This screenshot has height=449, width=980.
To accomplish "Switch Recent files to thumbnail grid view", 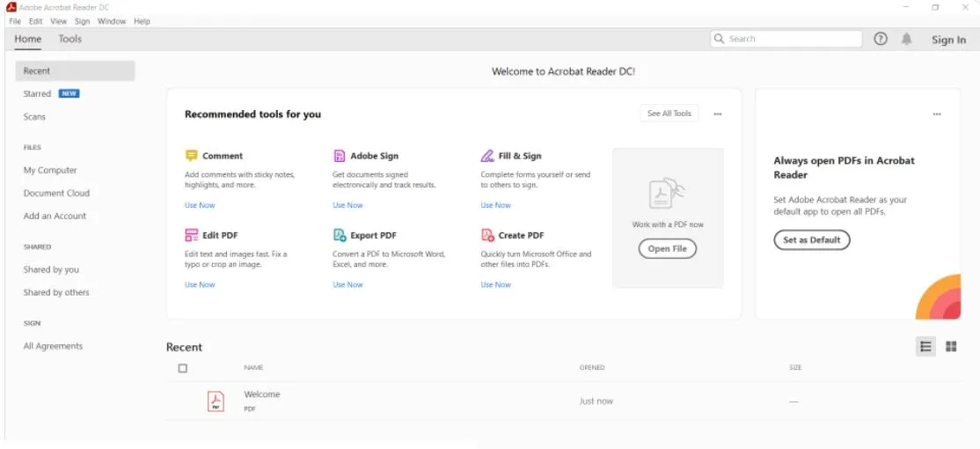I will click(951, 347).
